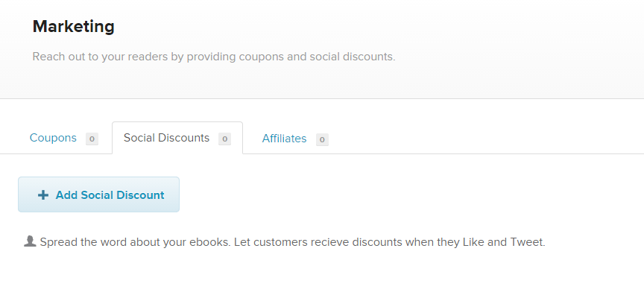The width and height of the screenshot is (644, 298).
Task: Click the person silhouette icon beside Spread the word
Action: [30, 241]
